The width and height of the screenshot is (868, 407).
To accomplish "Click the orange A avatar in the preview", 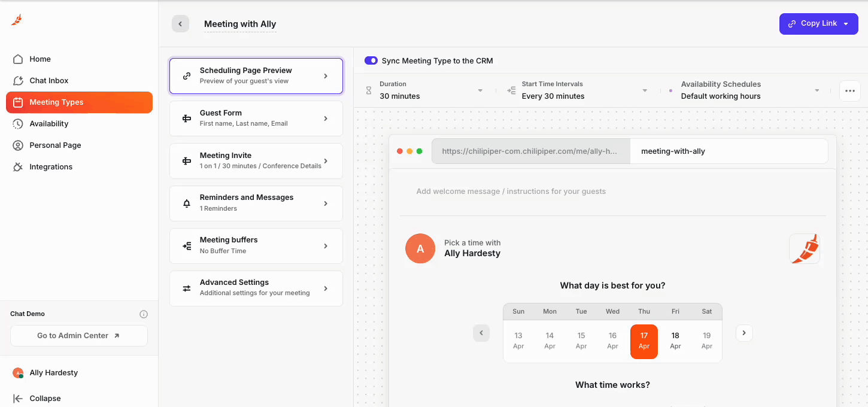I will [x=420, y=249].
